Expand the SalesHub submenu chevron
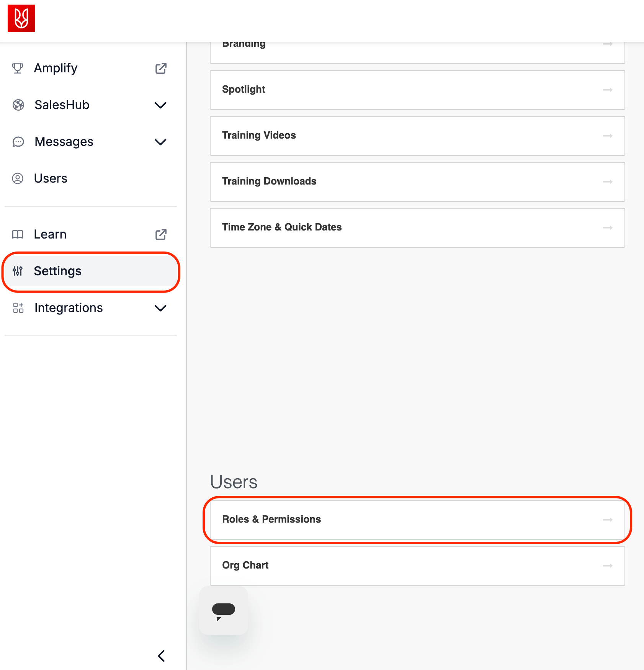The height and width of the screenshot is (670, 644). [x=160, y=105]
